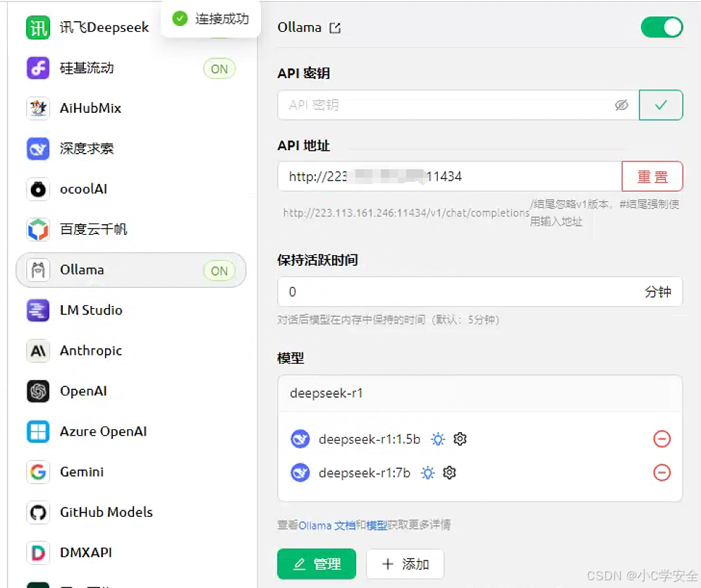Viewport: 701px width, 588px height.
Task: Focus the API 地址 input field
Action: pos(450,176)
